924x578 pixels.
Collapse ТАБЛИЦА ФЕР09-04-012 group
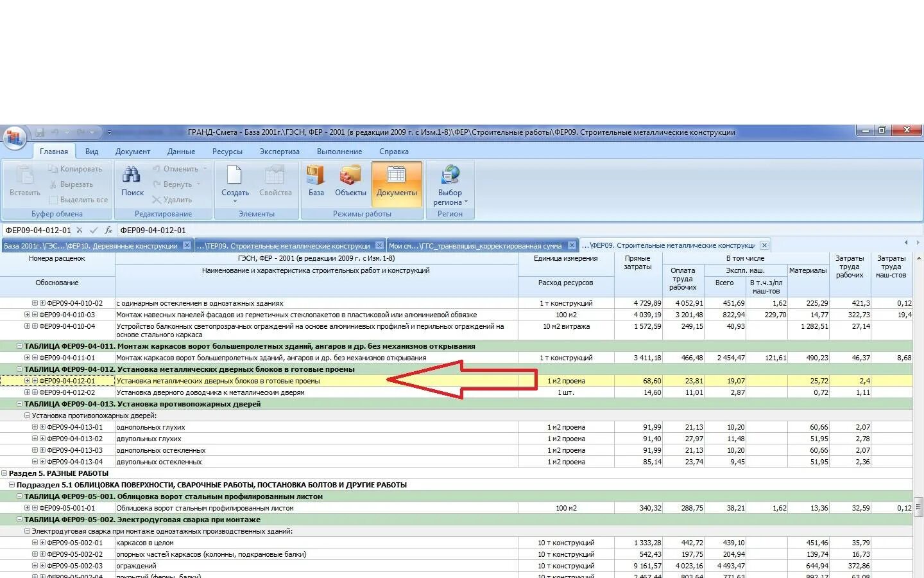coord(19,369)
